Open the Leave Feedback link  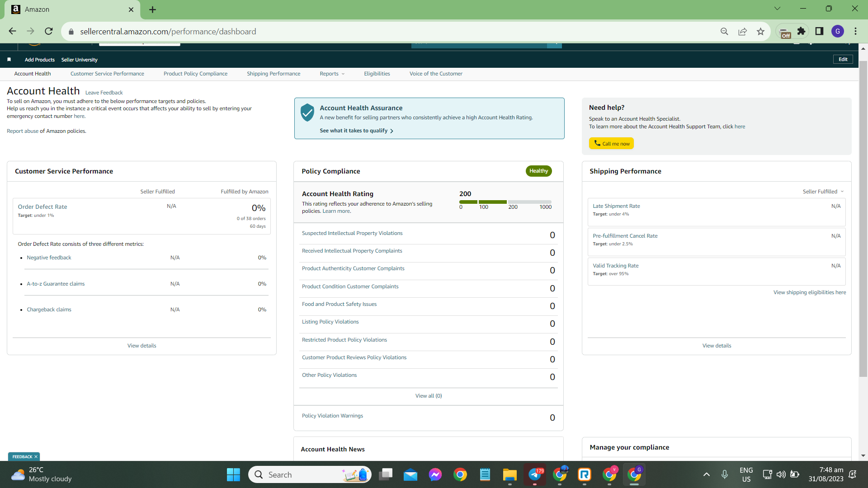pos(104,93)
